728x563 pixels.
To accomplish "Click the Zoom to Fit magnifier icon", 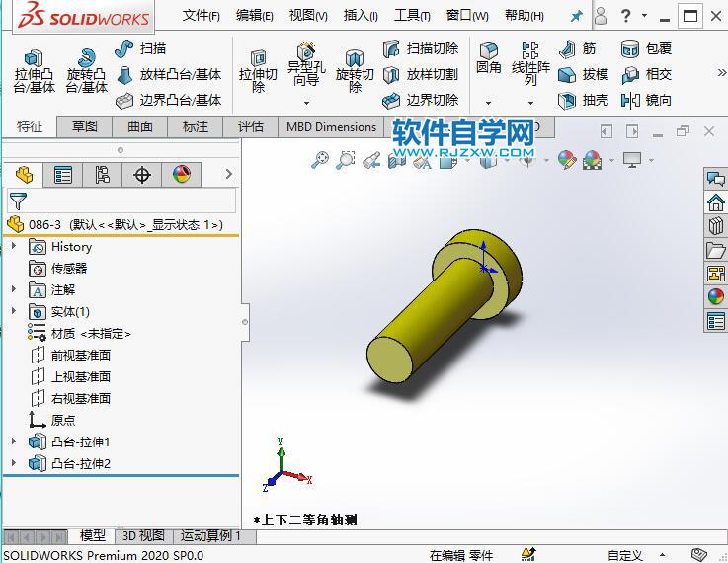I will click(320, 160).
